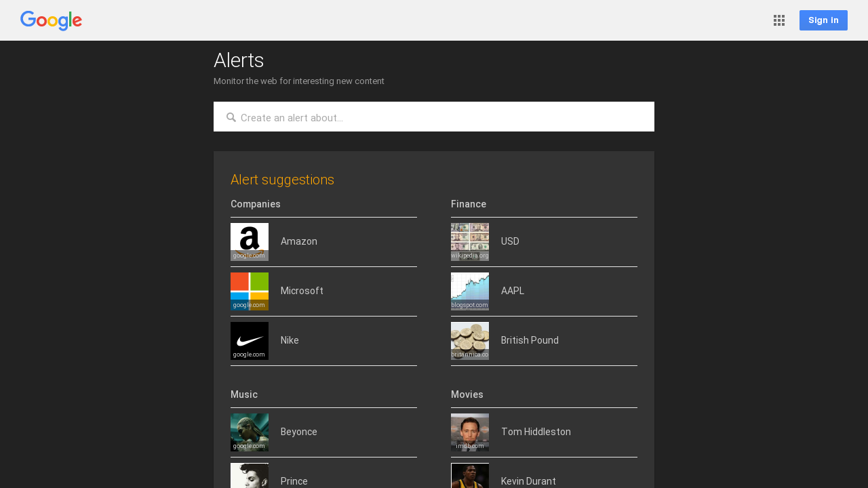This screenshot has width=868, height=488.
Task: Click the Google logo
Action: pyautogui.click(x=51, y=20)
